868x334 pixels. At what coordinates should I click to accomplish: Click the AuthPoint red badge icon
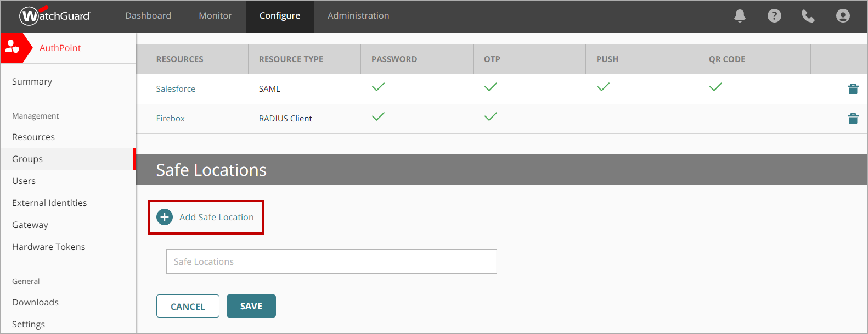point(13,48)
